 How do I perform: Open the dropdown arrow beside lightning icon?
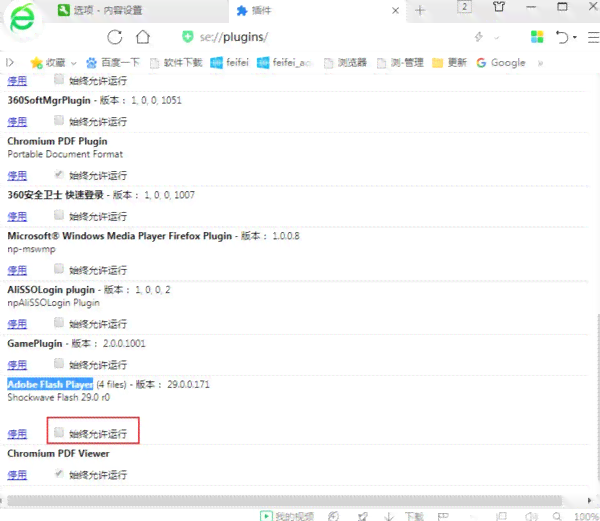497,37
